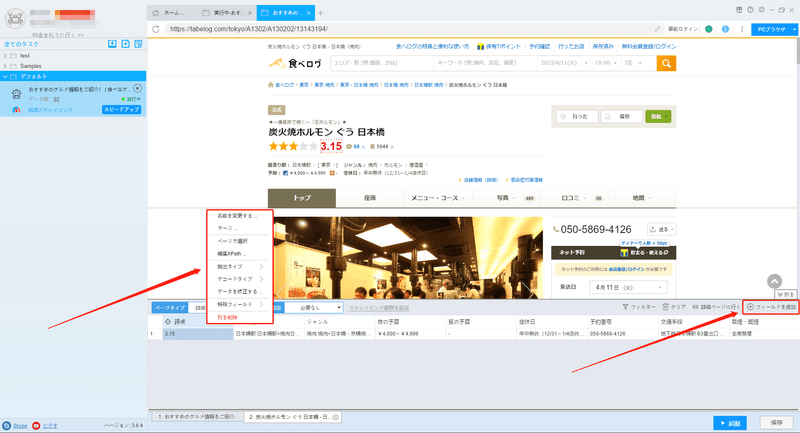Click the フィールドを追加 button
Screen dimensions: 800x433
click(x=771, y=307)
